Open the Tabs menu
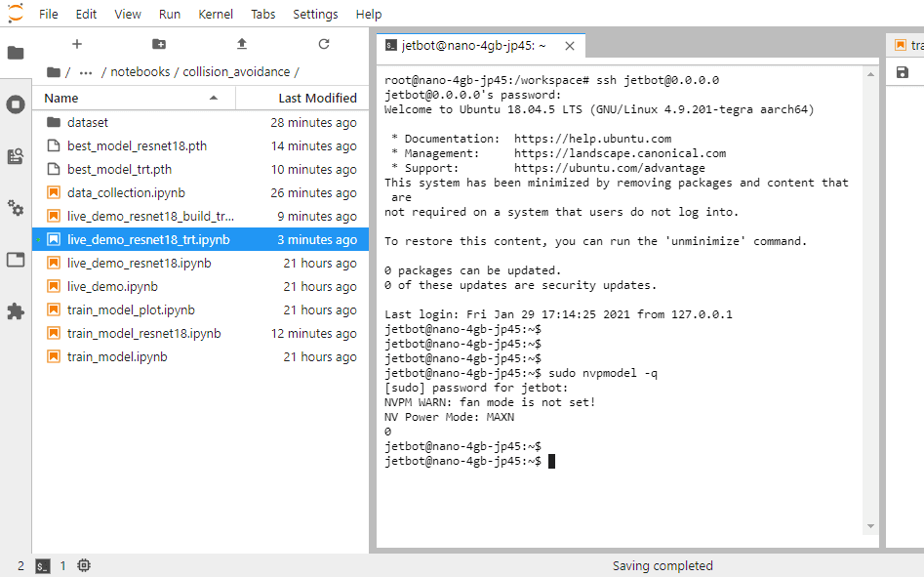This screenshot has height=577, width=924. (x=262, y=14)
